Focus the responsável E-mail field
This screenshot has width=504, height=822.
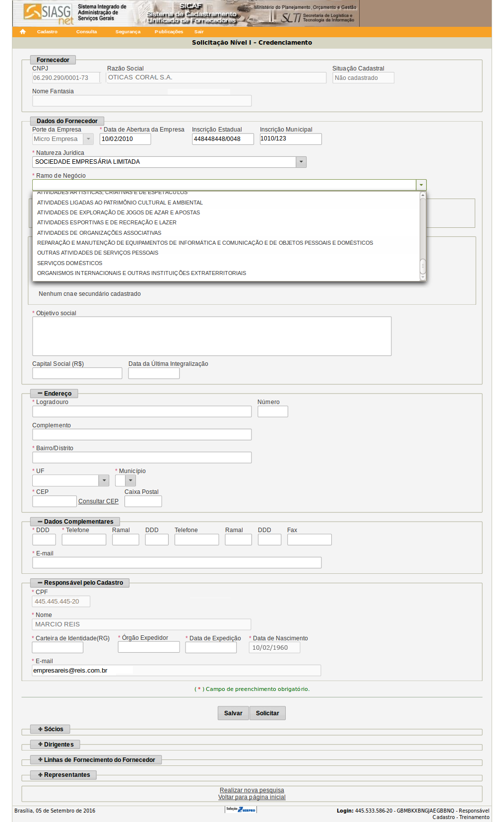pos(177,670)
